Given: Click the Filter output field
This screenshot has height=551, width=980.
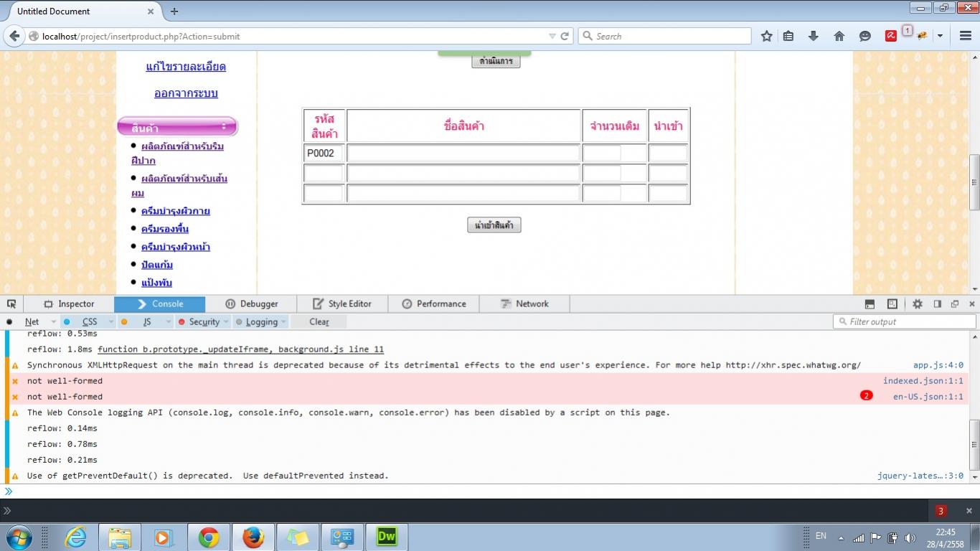Looking at the screenshot, I should click(x=904, y=321).
